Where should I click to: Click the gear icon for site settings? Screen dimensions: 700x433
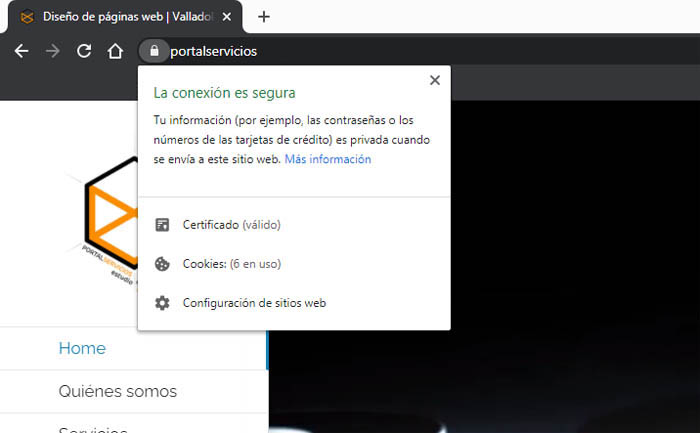(x=162, y=303)
